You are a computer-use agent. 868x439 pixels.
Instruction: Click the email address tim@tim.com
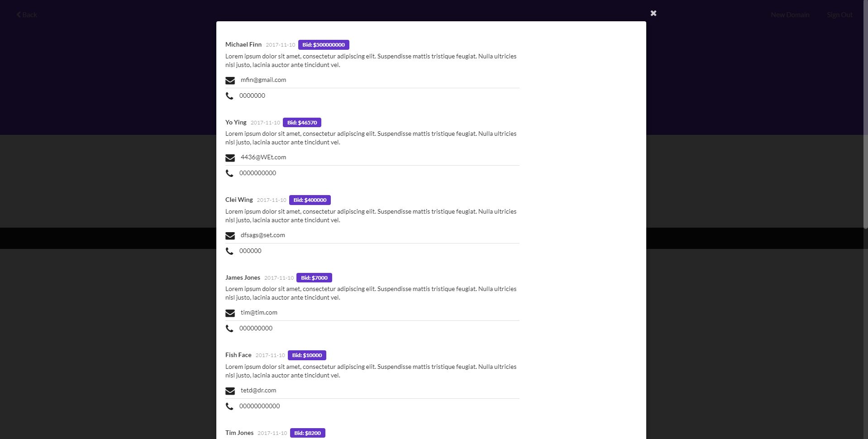coord(259,313)
